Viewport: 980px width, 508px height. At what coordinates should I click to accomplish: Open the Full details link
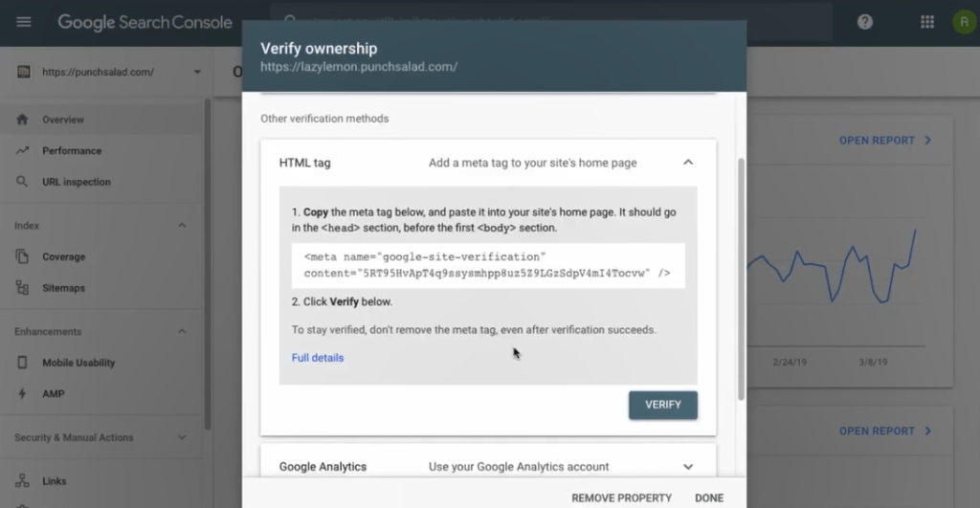(x=318, y=358)
